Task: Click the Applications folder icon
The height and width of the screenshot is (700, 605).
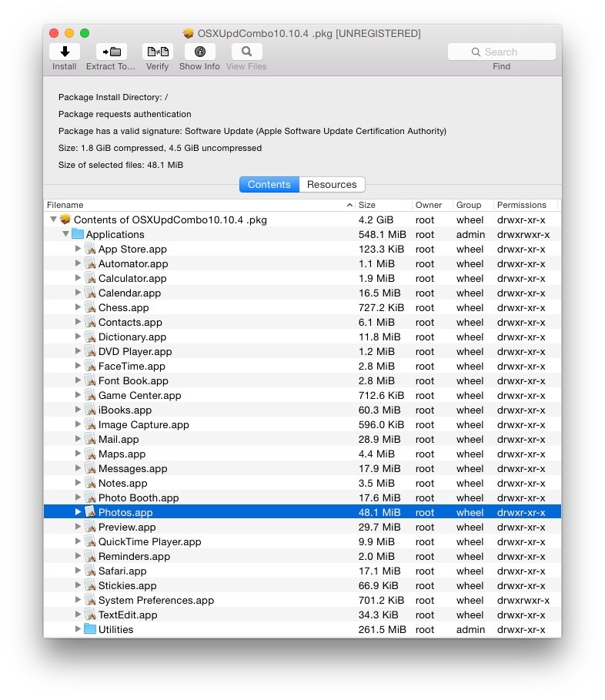Action: pyautogui.click(x=78, y=234)
